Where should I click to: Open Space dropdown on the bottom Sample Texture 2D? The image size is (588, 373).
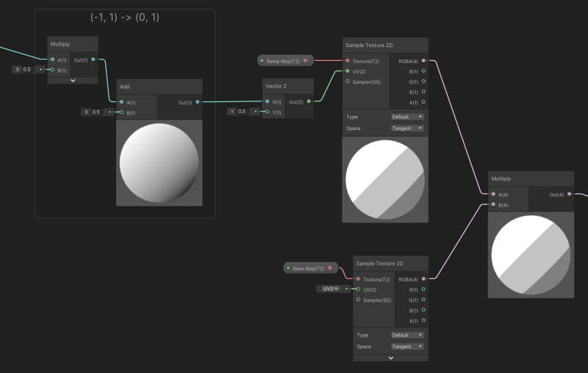407,347
